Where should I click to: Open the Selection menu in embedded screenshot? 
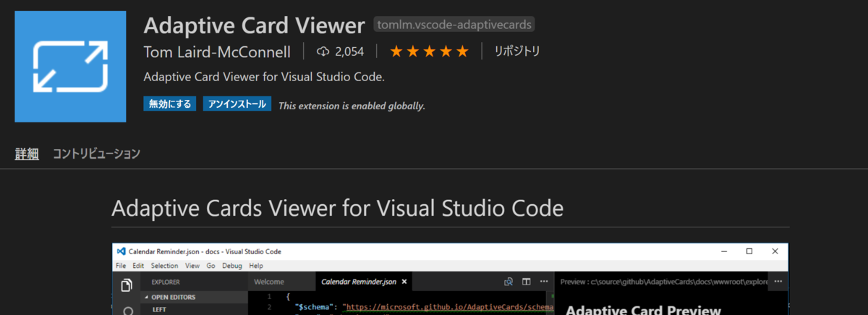(x=164, y=266)
